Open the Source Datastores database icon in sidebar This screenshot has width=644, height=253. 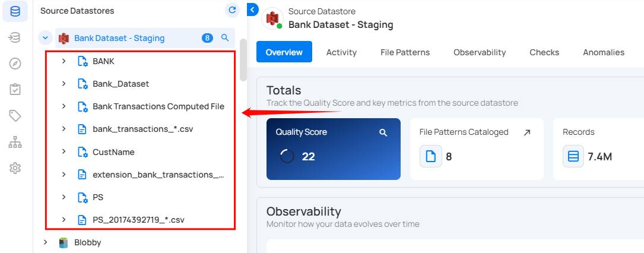click(15, 11)
